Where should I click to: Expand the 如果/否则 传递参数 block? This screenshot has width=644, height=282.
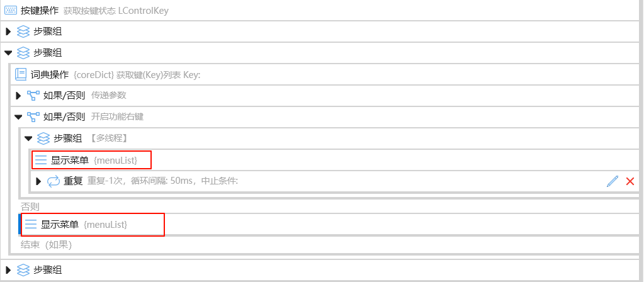[x=18, y=96]
